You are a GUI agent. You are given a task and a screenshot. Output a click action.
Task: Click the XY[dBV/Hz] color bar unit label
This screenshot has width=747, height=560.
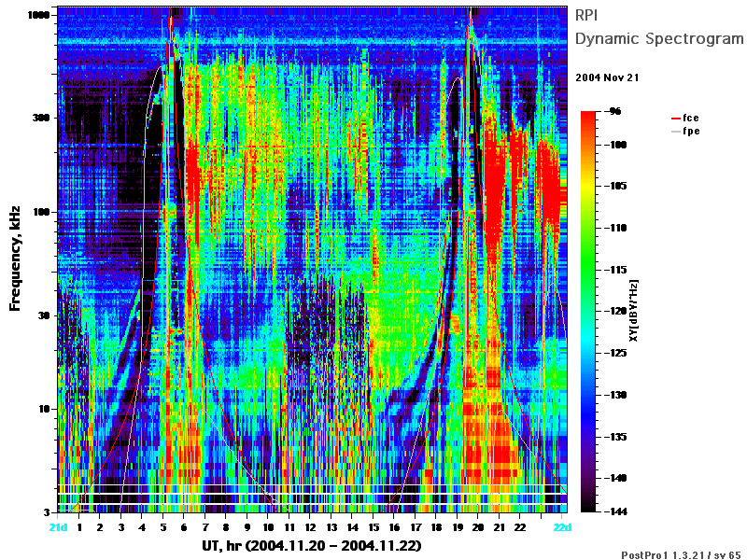coord(633,311)
